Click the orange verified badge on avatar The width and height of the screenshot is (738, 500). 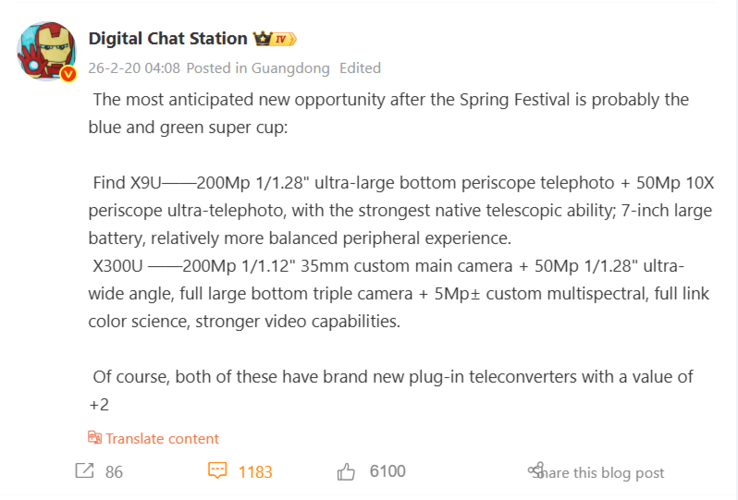pyautogui.click(x=67, y=75)
